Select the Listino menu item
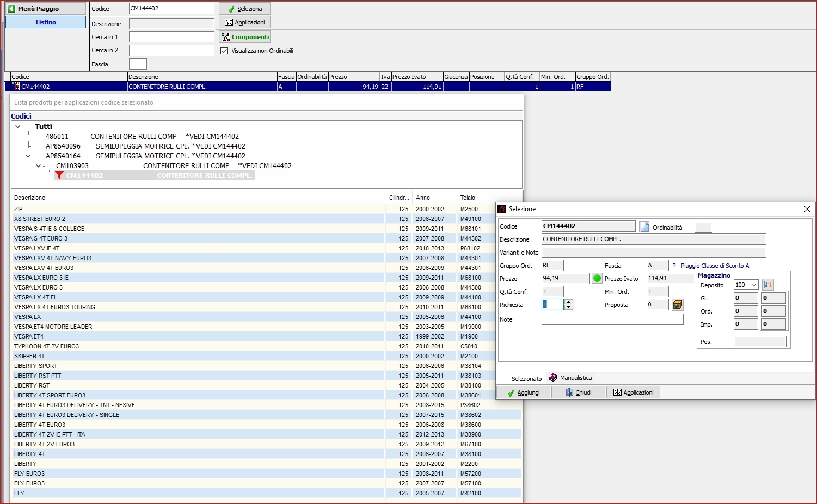The height and width of the screenshot is (504, 817). click(x=46, y=22)
